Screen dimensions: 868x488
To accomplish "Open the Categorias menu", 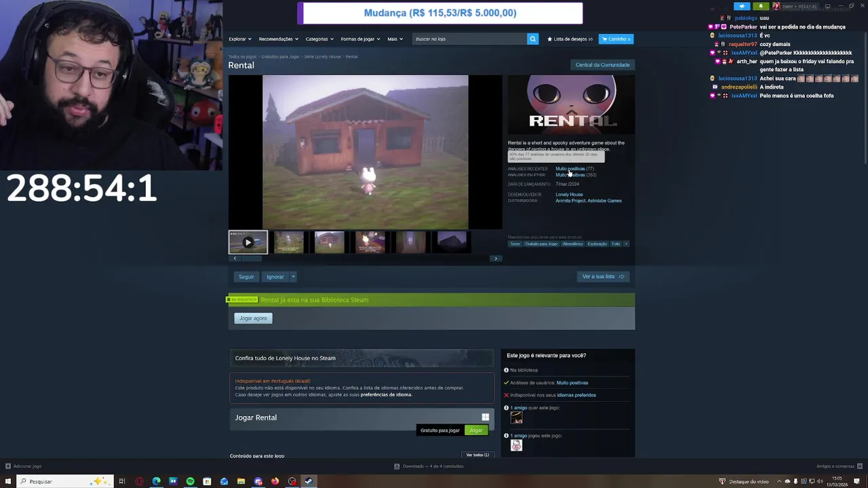I will tap(319, 39).
